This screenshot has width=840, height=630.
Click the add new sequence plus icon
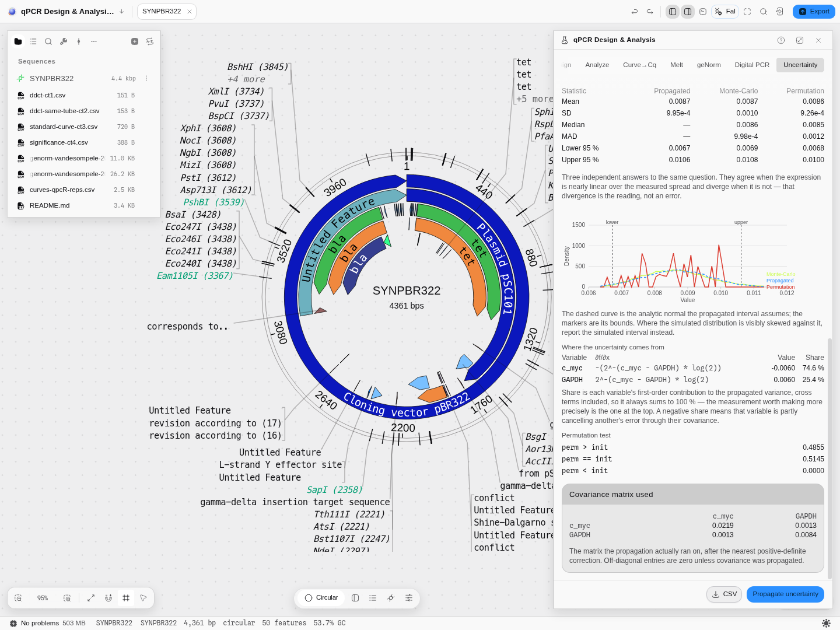135,41
